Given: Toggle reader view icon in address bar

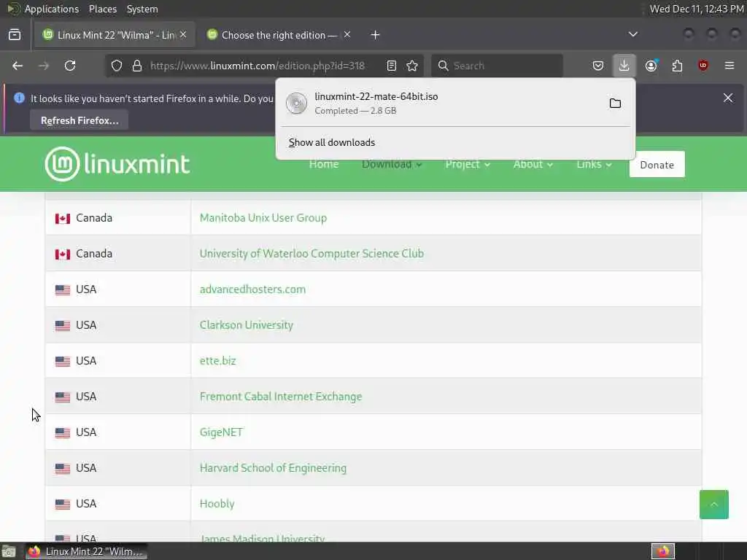Looking at the screenshot, I should click(x=392, y=66).
